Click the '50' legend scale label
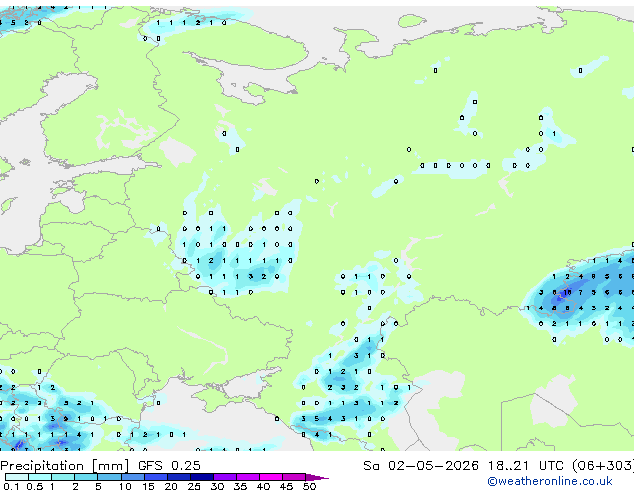The width and height of the screenshot is (634, 490). 309,486
